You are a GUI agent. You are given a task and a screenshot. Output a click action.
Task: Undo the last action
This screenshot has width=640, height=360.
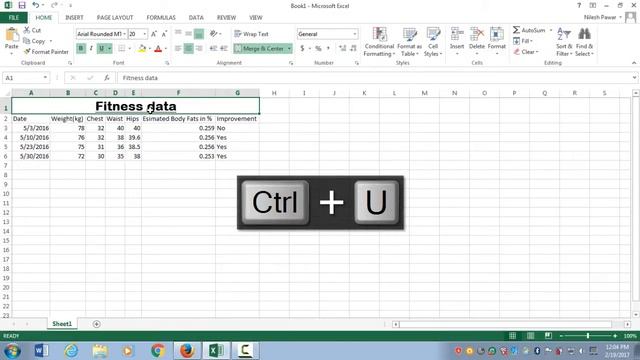click(x=36, y=5)
